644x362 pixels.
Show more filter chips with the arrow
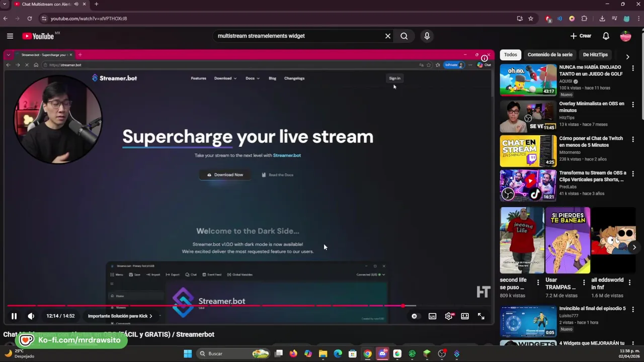click(x=627, y=56)
